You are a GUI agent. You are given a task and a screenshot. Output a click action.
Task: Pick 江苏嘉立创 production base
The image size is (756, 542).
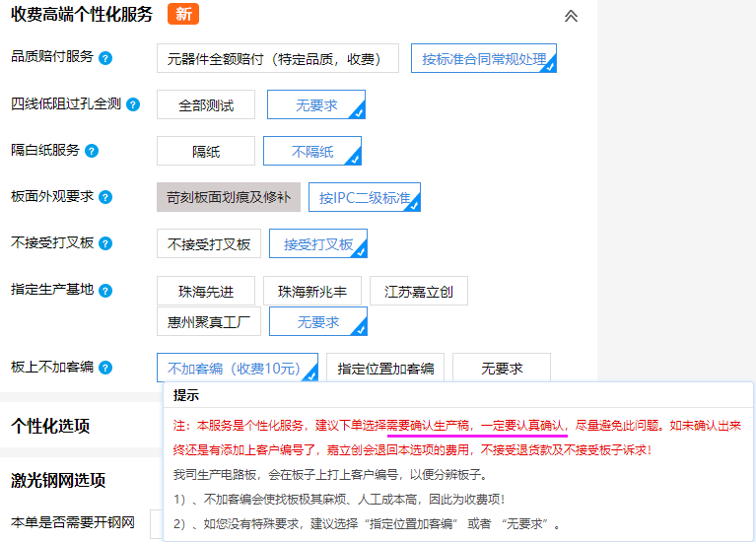click(x=418, y=291)
